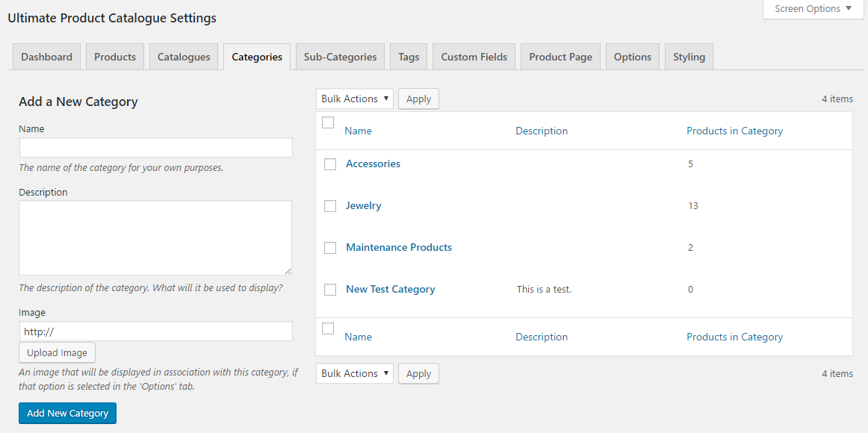
Task: Open the Products tab
Action: click(115, 57)
